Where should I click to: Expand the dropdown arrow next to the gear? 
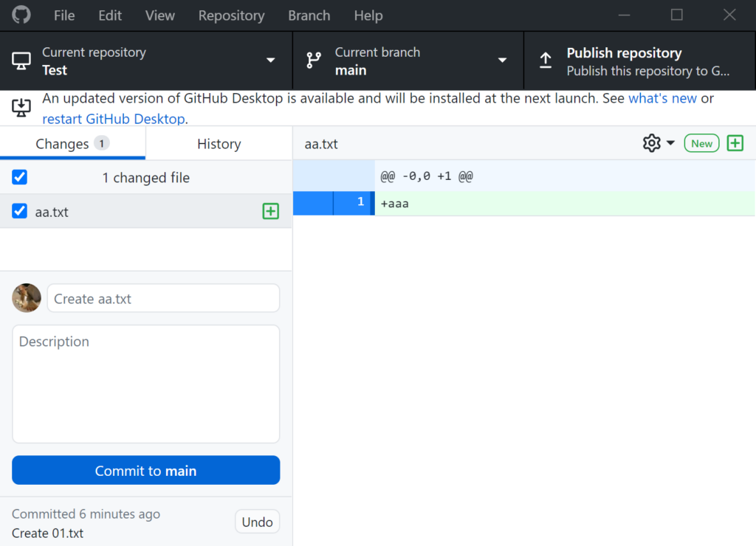[670, 143]
